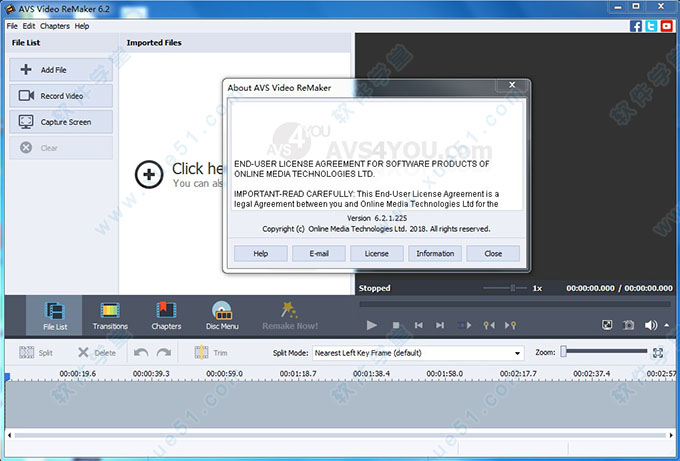
Task: Click the next scene button
Action: pos(464,325)
